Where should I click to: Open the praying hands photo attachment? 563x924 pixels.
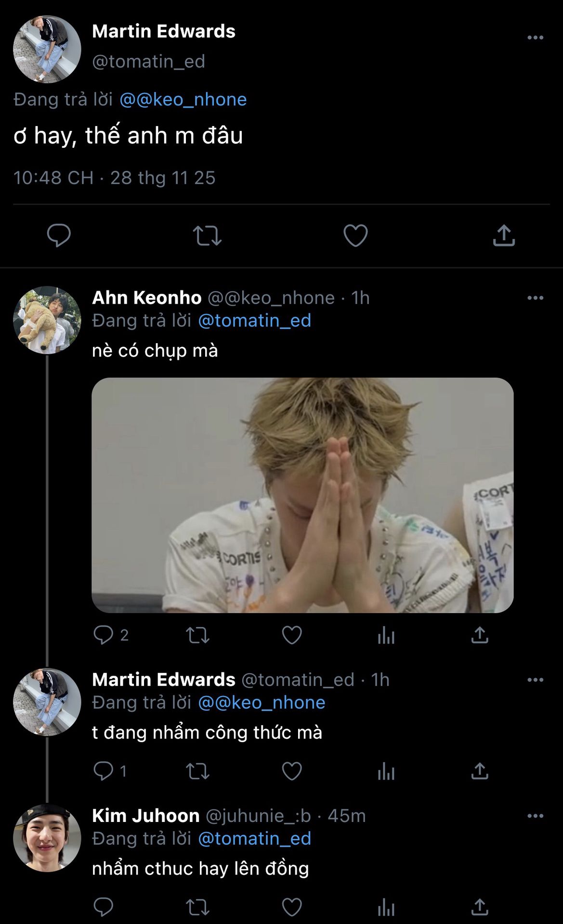coord(302,495)
